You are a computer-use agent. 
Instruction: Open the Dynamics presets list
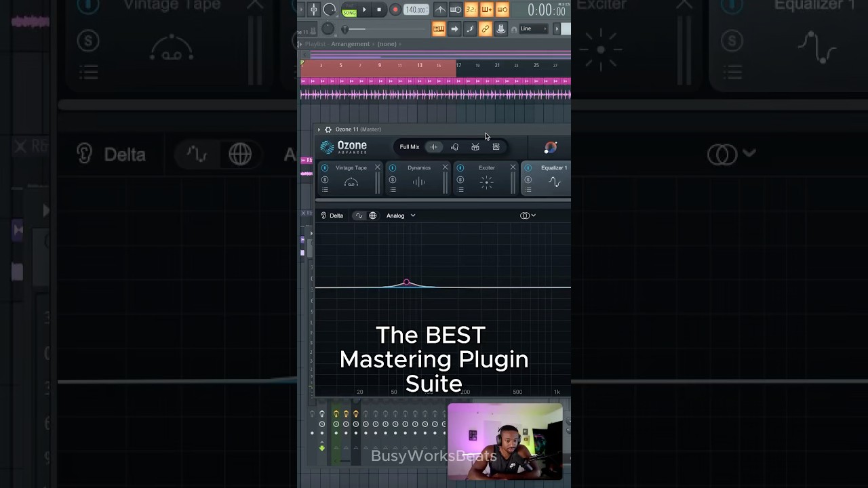point(393,190)
